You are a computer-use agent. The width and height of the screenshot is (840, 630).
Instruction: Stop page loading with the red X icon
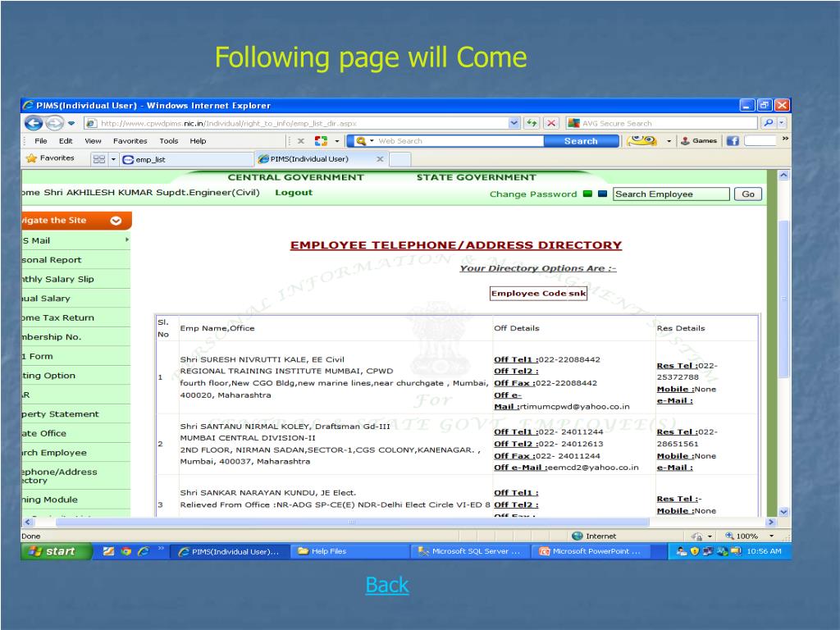click(552, 122)
